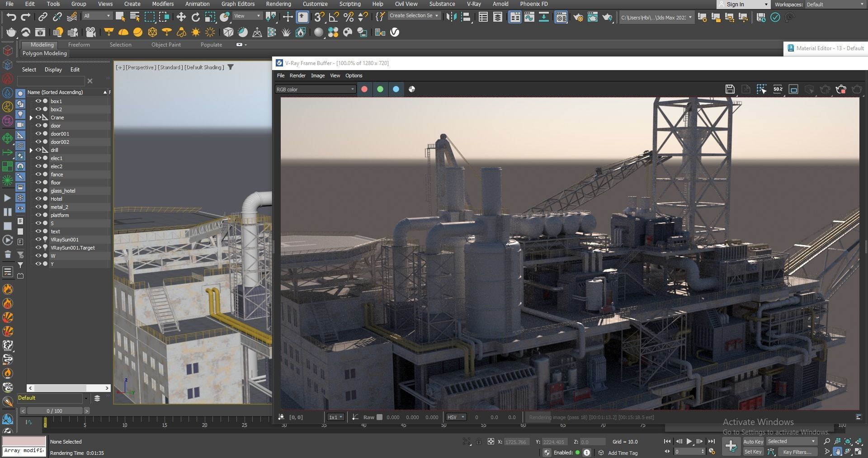
Task: Click the Select and Scale tool
Action: [x=210, y=17]
